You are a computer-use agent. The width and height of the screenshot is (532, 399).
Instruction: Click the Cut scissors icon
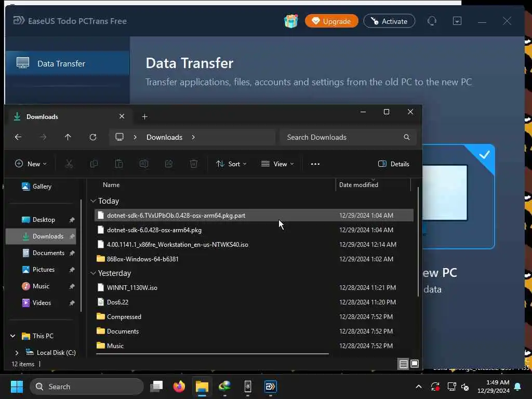point(69,164)
